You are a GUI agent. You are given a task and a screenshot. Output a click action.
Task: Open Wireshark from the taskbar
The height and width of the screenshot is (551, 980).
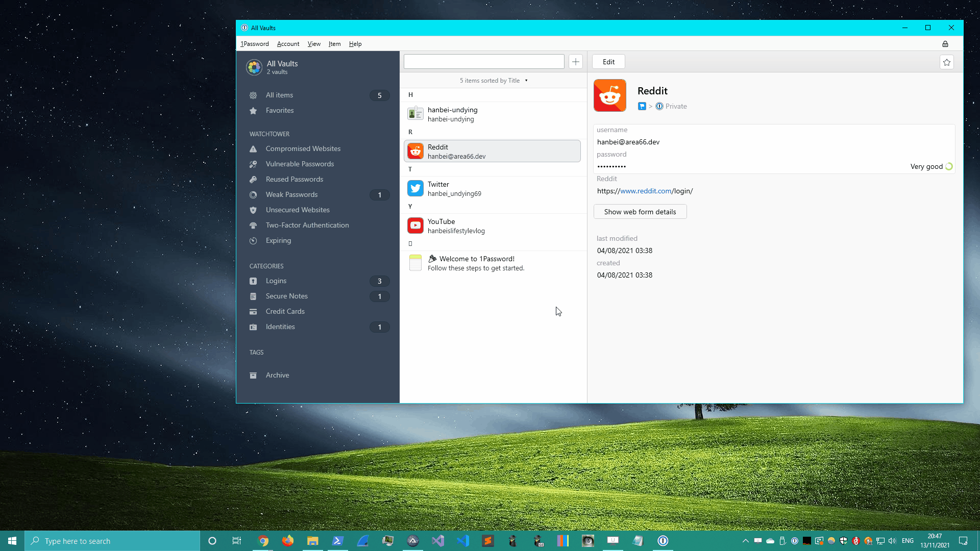tap(363, 541)
